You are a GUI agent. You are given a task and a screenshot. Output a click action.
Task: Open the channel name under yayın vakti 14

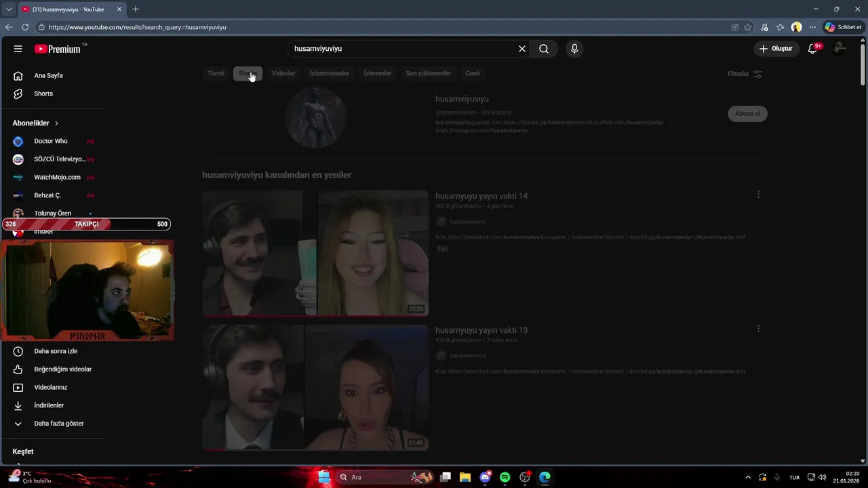pyautogui.click(x=467, y=222)
